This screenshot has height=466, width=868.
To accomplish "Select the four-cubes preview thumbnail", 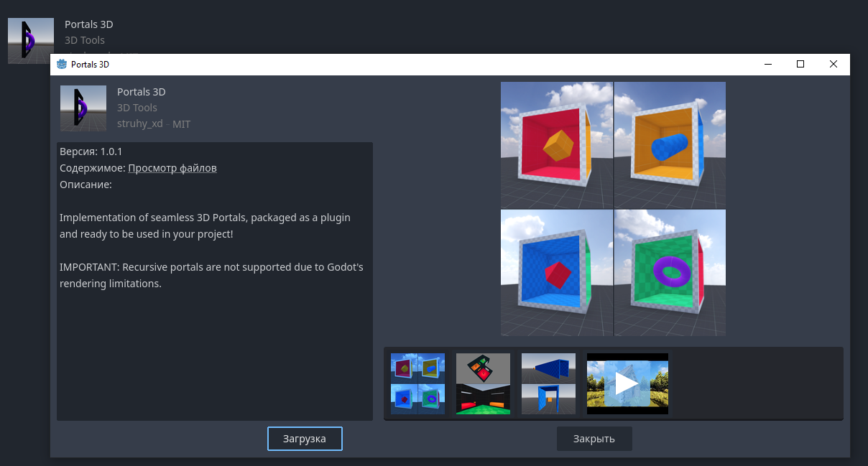I will pos(417,383).
